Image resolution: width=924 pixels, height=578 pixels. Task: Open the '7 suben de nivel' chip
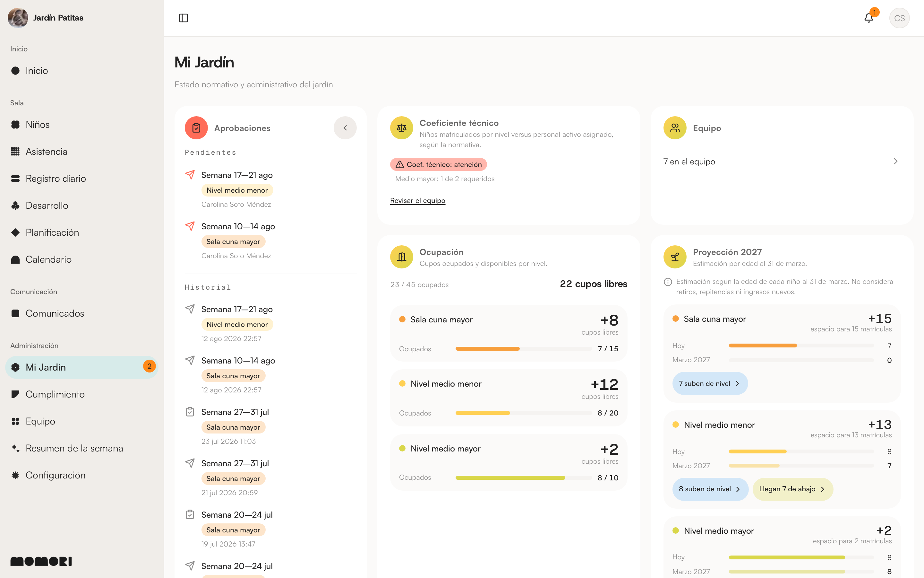click(x=710, y=383)
